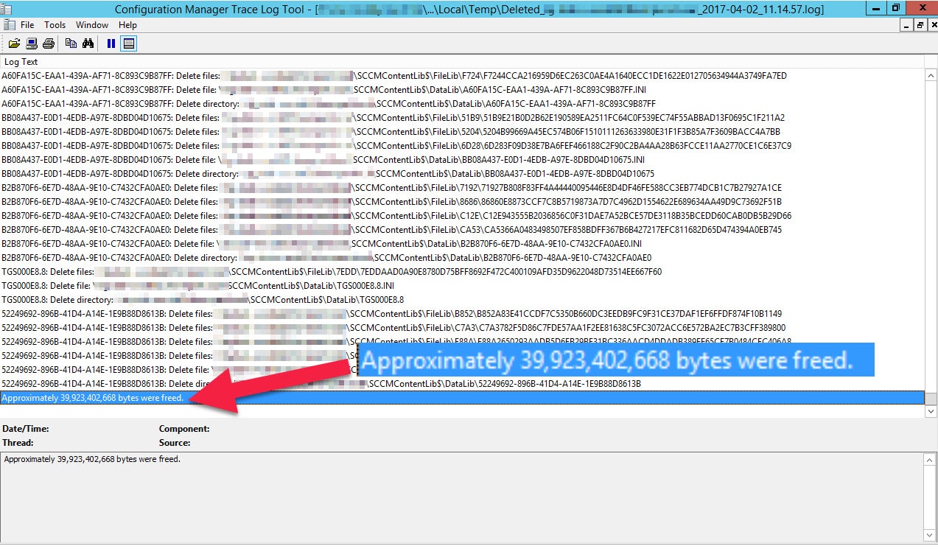The image size is (938, 560).
Task: Click the Source label in the info pane
Action: click(175, 443)
